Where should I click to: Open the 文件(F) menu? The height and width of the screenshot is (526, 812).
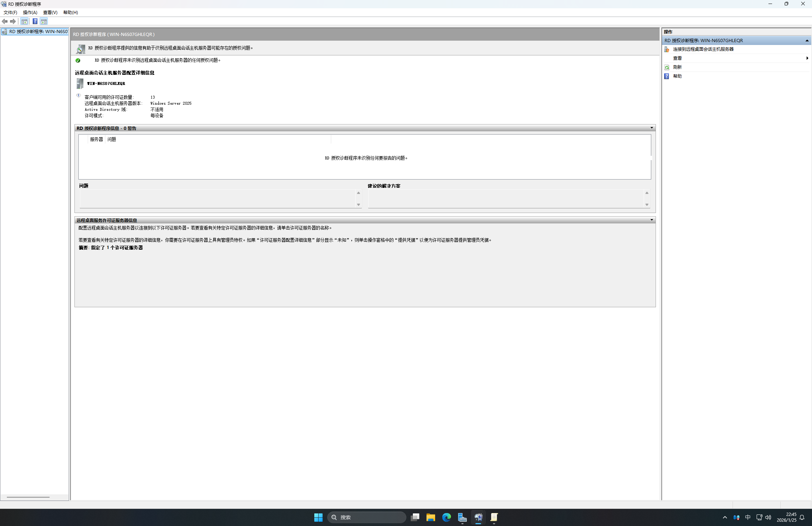(10, 13)
